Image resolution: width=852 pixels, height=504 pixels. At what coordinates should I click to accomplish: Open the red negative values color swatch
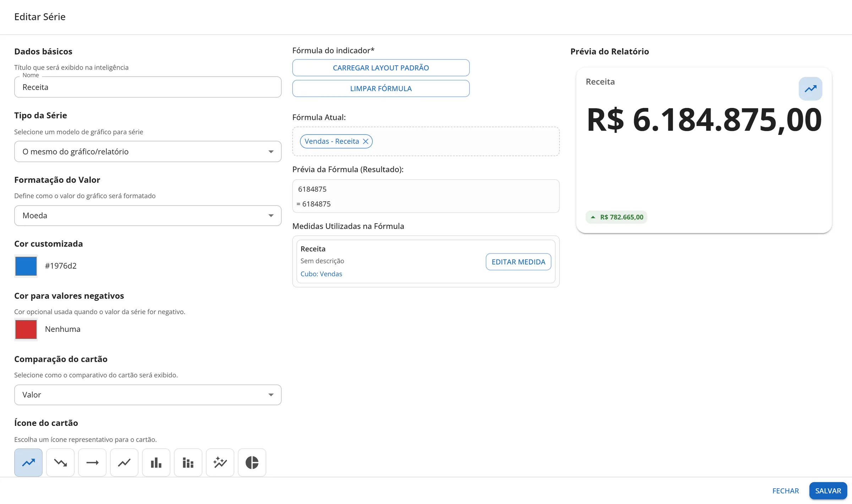[x=26, y=329]
